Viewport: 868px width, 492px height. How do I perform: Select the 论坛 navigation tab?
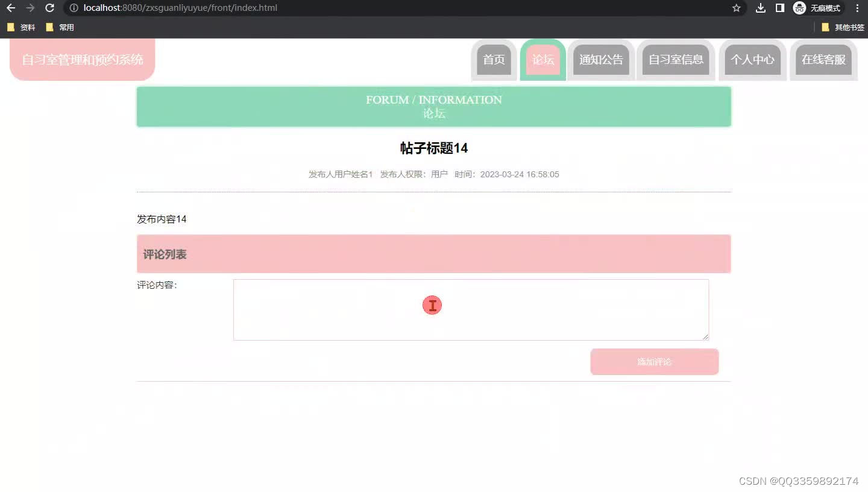[x=543, y=60]
